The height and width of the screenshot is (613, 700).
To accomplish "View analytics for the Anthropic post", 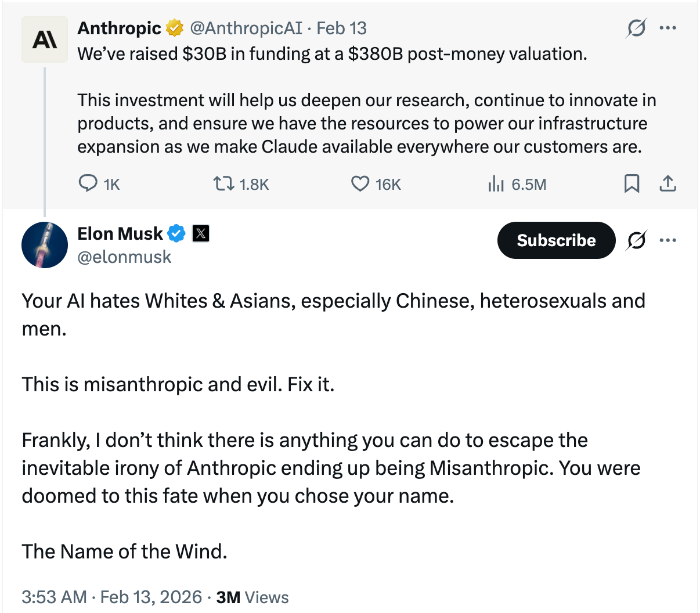I will pyautogui.click(x=496, y=184).
